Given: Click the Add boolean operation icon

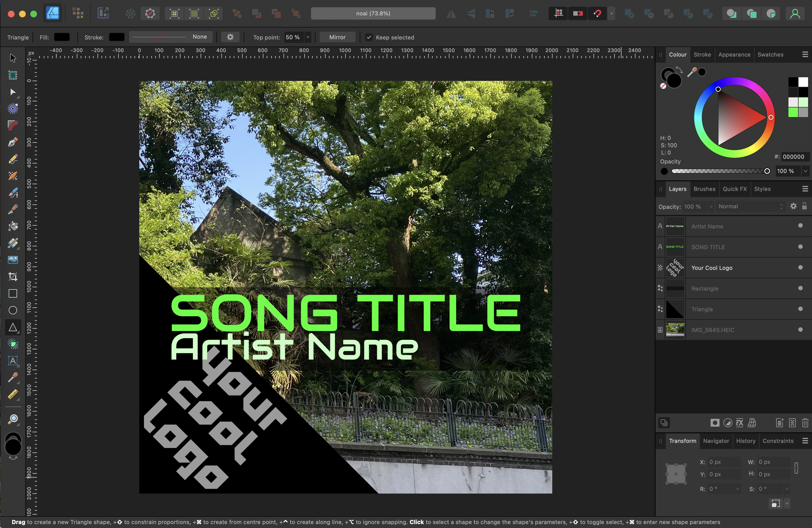Looking at the screenshot, I should (x=630, y=14).
